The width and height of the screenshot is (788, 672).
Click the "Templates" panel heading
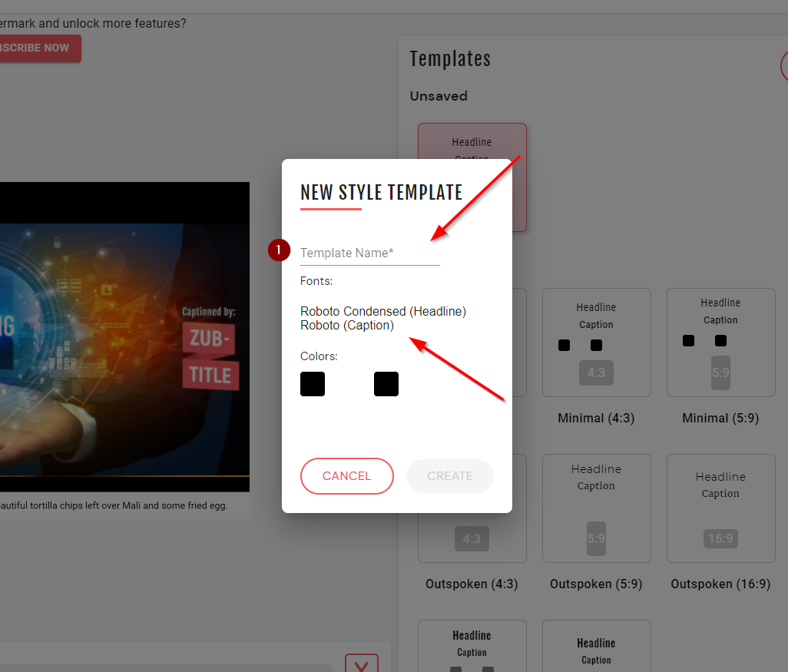[450, 59]
